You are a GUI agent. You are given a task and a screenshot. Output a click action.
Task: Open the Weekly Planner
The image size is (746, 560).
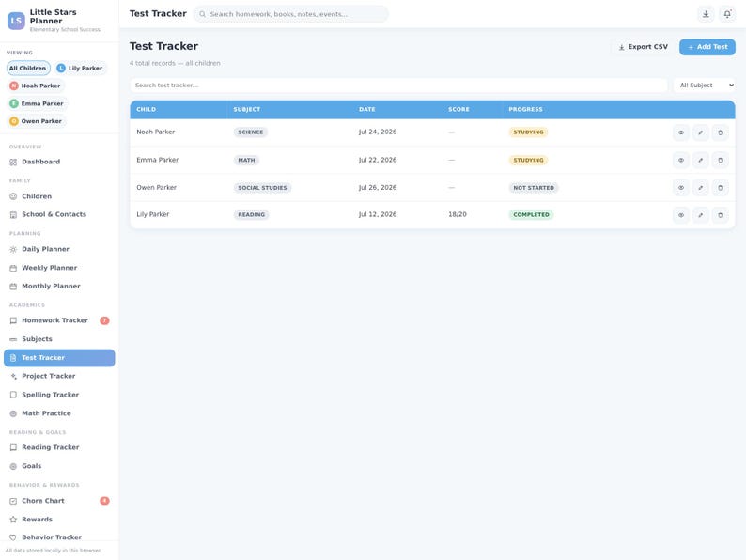point(59,268)
